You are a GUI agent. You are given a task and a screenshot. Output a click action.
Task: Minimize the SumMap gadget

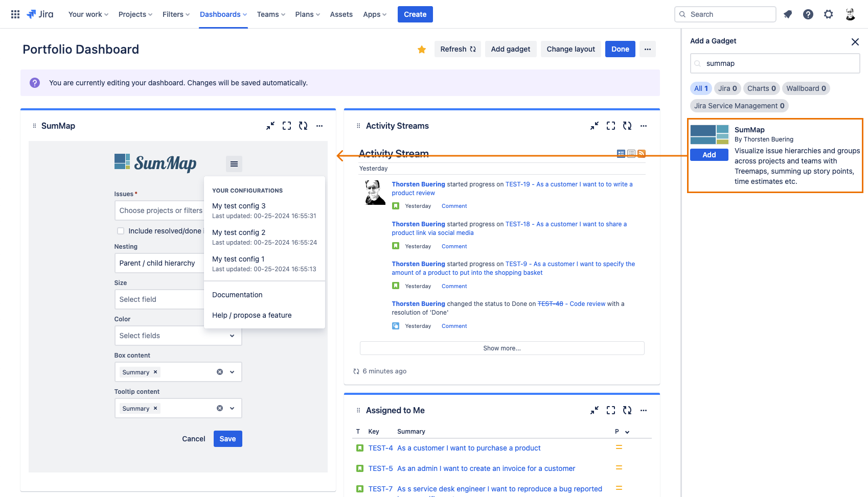tap(270, 126)
